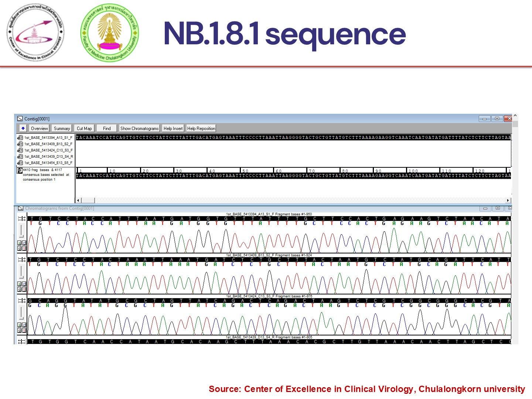This screenshot has height=399, width=532.
Task: Click the consensus info icon beside frag bases text
Action: [x=20, y=171]
